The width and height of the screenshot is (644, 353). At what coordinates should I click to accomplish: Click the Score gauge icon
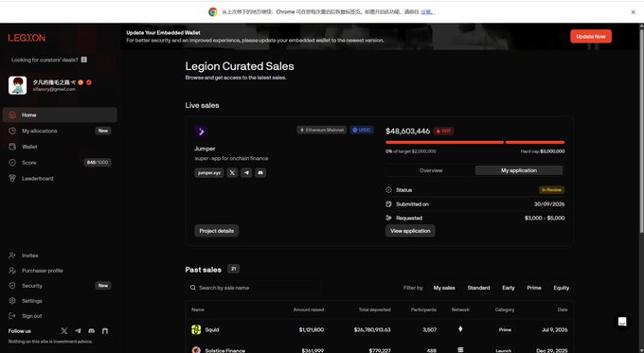(12, 163)
